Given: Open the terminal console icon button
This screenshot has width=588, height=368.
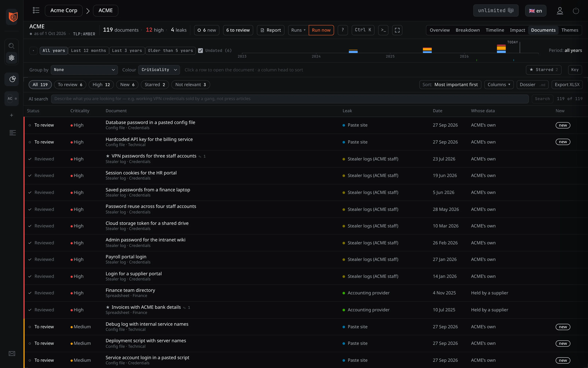Looking at the screenshot, I should [x=383, y=30].
